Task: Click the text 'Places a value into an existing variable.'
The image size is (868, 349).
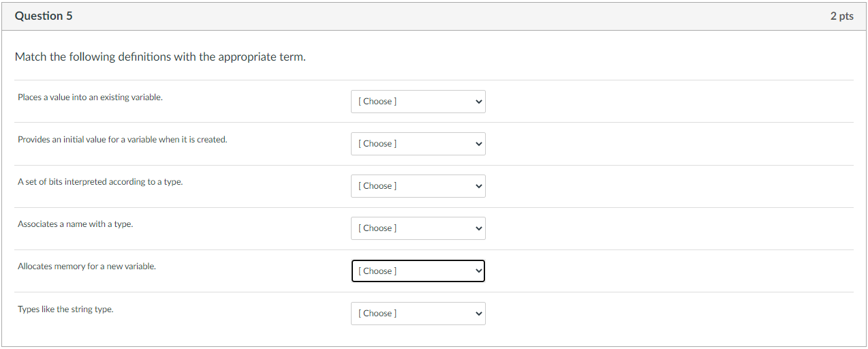Action: point(90,97)
